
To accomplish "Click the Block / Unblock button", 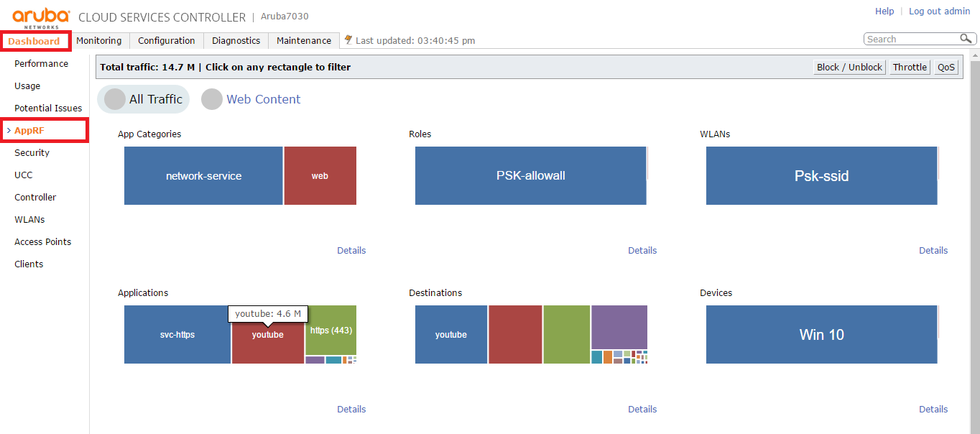I will (849, 67).
